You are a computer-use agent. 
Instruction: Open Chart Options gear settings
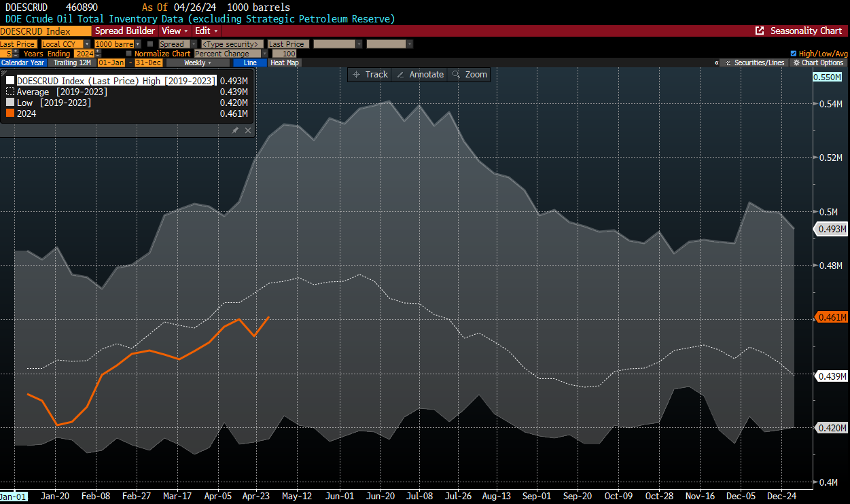coord(819,63)
